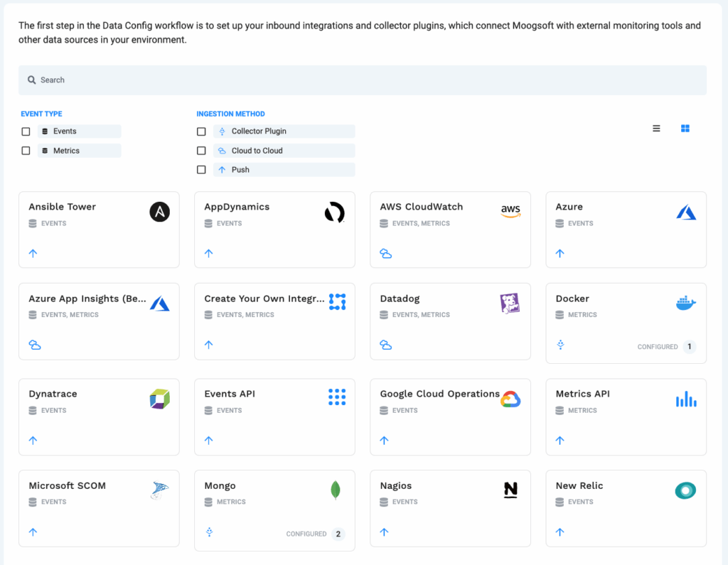
Task: Click the push arrow on the Dynatrace card
Action: (33, 440)
